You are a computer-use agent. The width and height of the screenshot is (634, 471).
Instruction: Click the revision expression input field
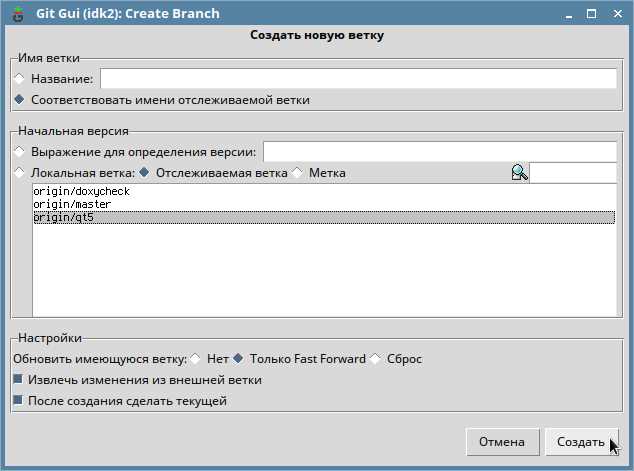[440, 152]
